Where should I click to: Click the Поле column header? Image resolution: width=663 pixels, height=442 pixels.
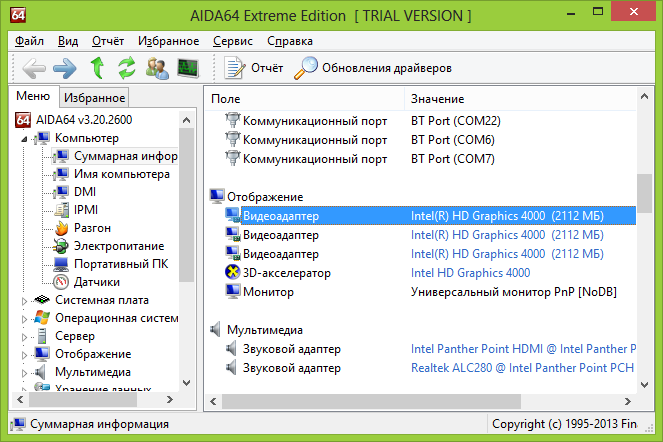[304, 99]
